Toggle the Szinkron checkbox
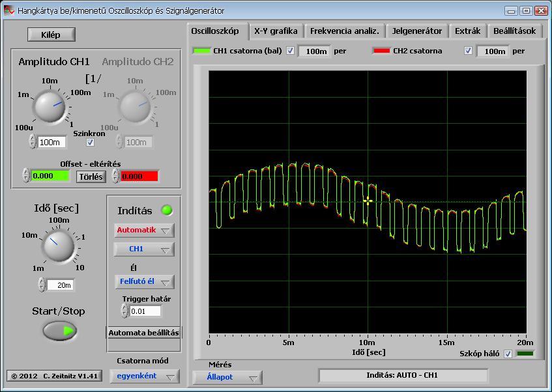Screen dimensions: 552x392 pos(90,142)
